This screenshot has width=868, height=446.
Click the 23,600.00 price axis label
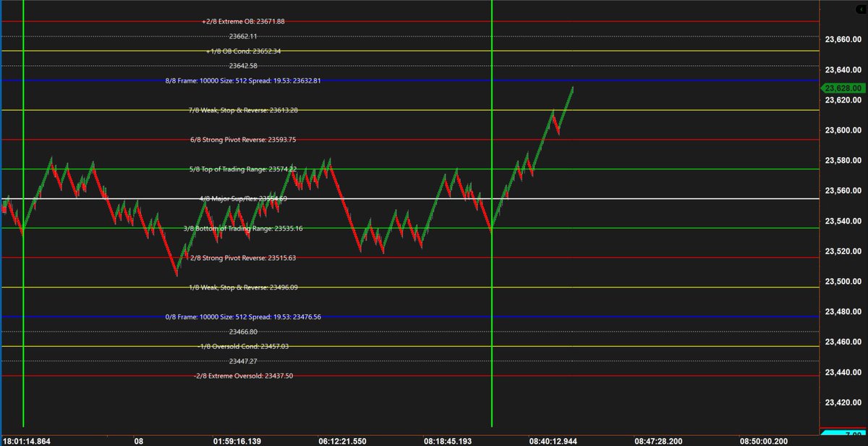843,130
